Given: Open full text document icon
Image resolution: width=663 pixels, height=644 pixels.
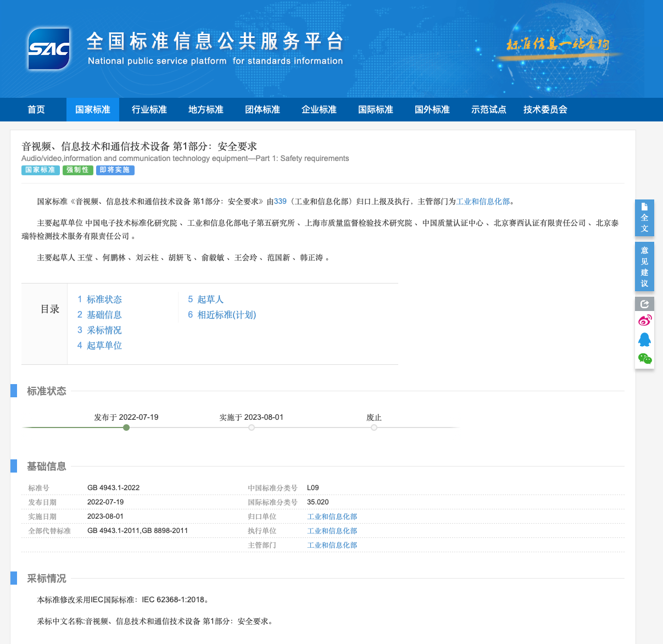Looking at the screenshot, I should coord(644,218).
